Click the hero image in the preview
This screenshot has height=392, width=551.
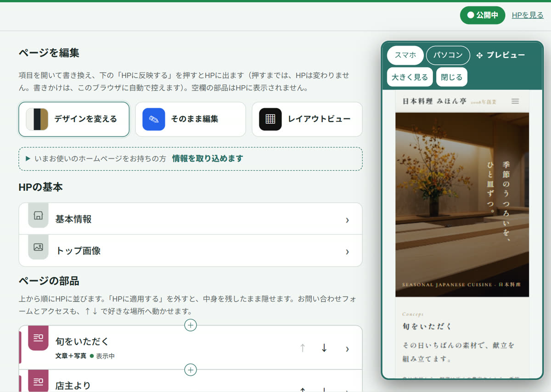[462, 205]
